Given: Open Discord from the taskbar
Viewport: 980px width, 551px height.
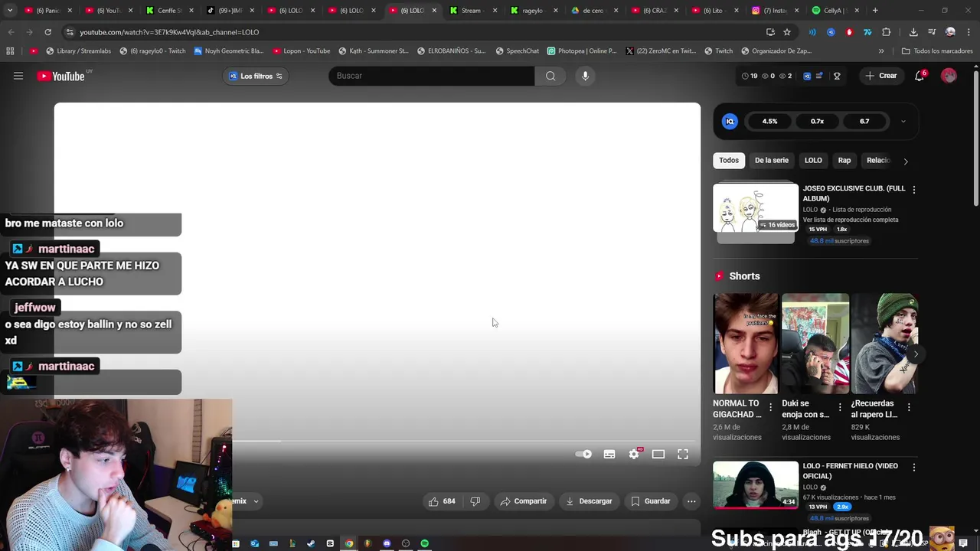Looking at the screenshot, I should click(x=387, y=543).
